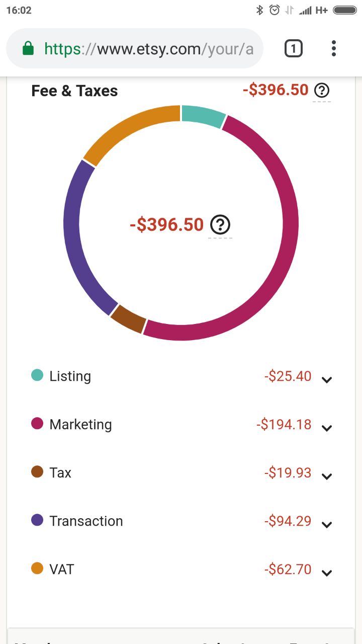Click the Transaction row label
This screenshot has width=362, height=644.
86,521
